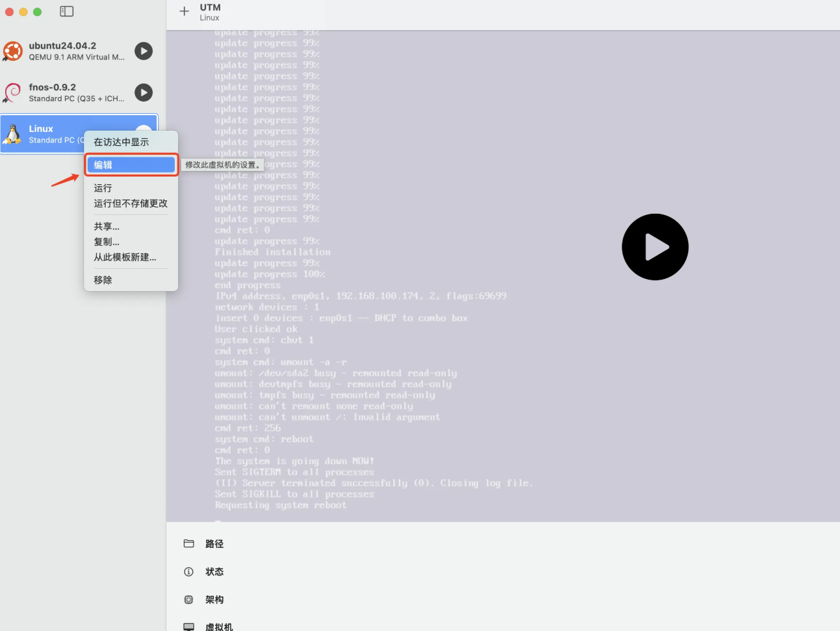This screenshot has height=631, width=840.
Task: Click 'Standard PC (Q35 + ICH...' subtitle under fnos
Action: (77, 99)
